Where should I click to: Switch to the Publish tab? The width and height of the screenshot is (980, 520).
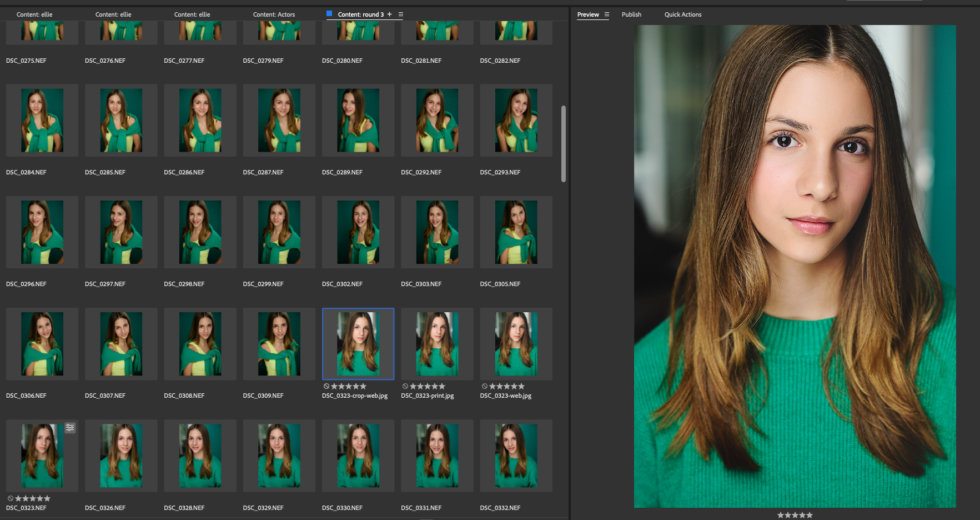[631, 14]
